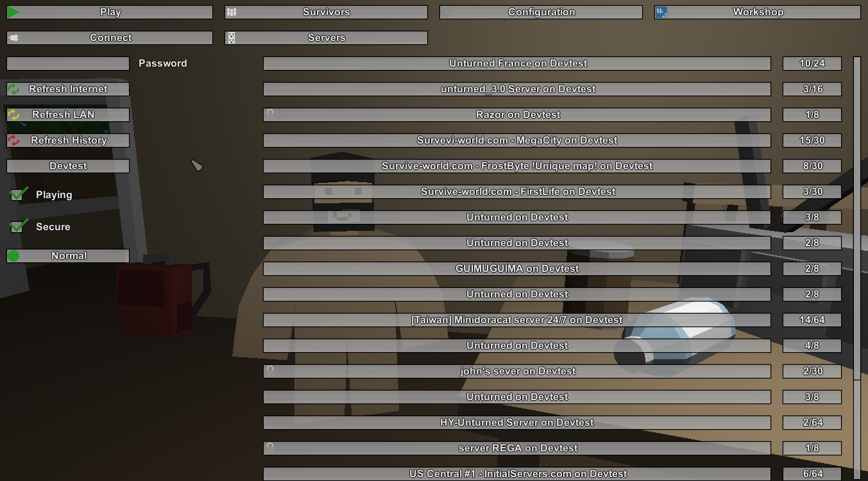
Task: Select US Central #1 - InitialServers.com server
Action: [517, 474]
